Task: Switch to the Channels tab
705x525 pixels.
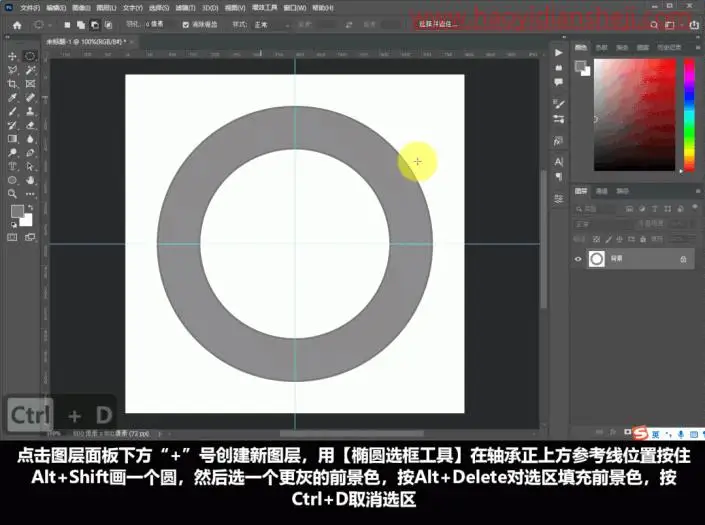Action: click(x=602, y=191)
